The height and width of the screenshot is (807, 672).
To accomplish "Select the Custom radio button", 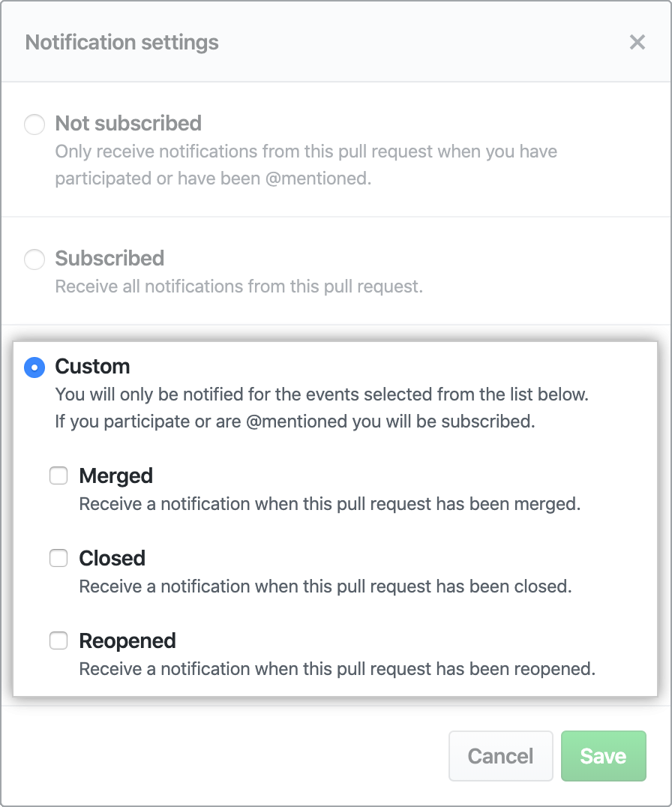I will coord(34,367).
